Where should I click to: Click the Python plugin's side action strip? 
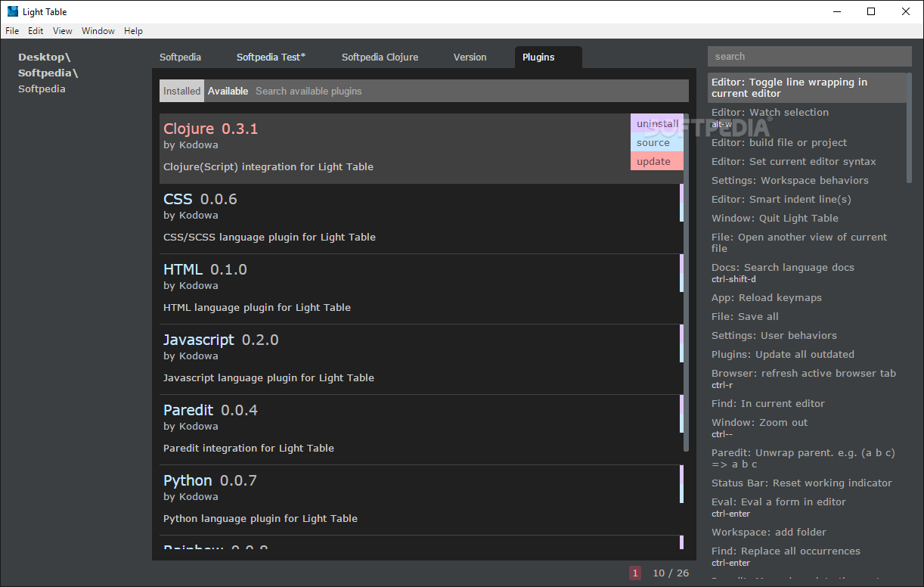pos(681,484)
